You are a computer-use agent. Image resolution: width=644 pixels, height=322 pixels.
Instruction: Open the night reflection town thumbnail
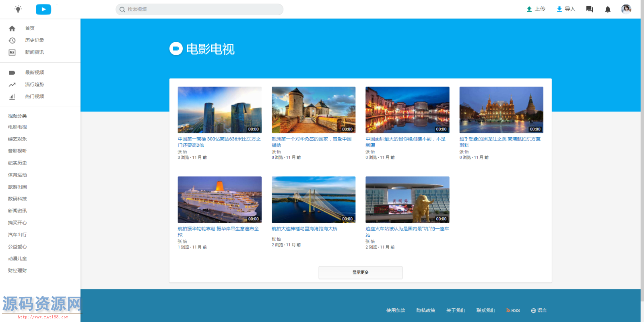407,110
